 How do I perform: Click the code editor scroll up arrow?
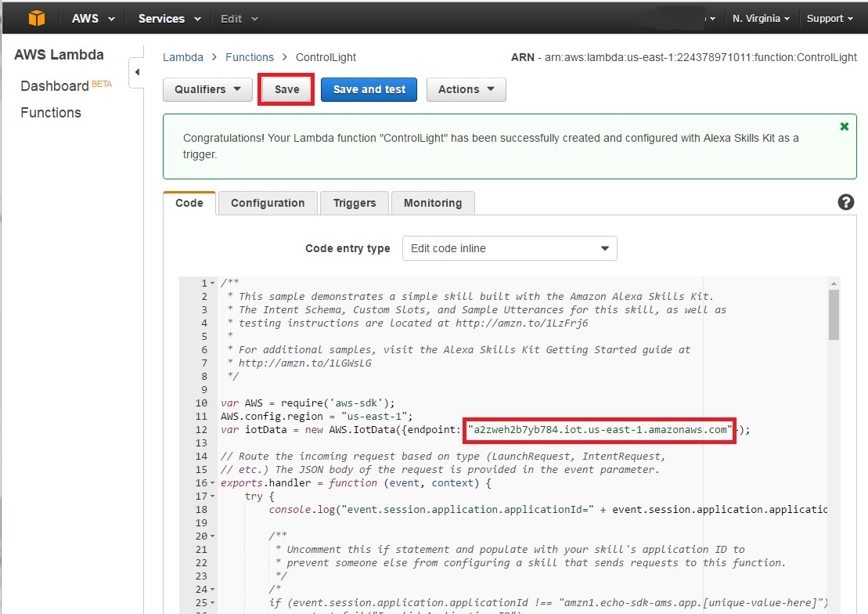pos(834,284)
